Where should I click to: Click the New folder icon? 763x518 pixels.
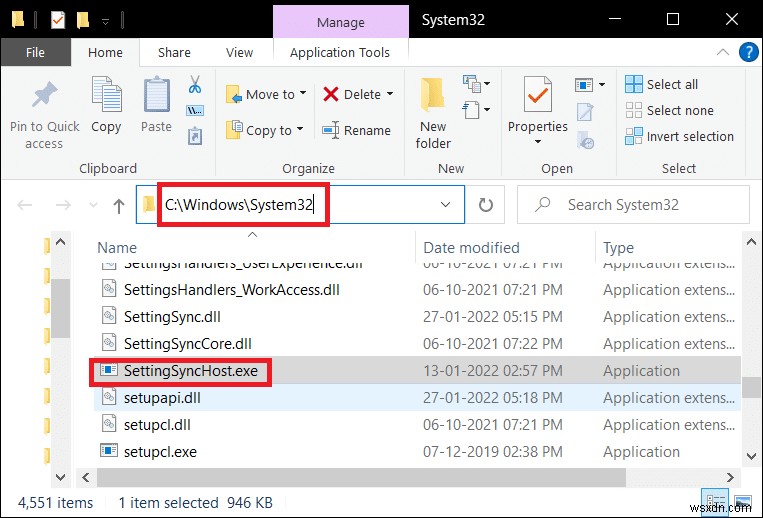pos(433,96)
